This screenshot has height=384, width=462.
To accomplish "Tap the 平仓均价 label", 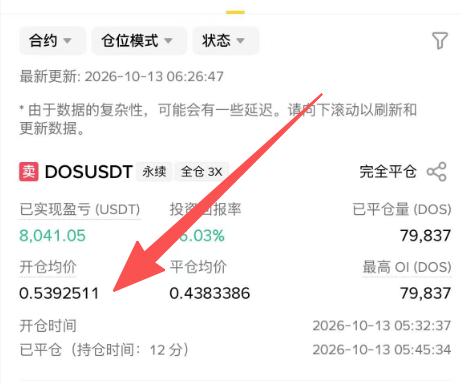I will coord(198,267).
